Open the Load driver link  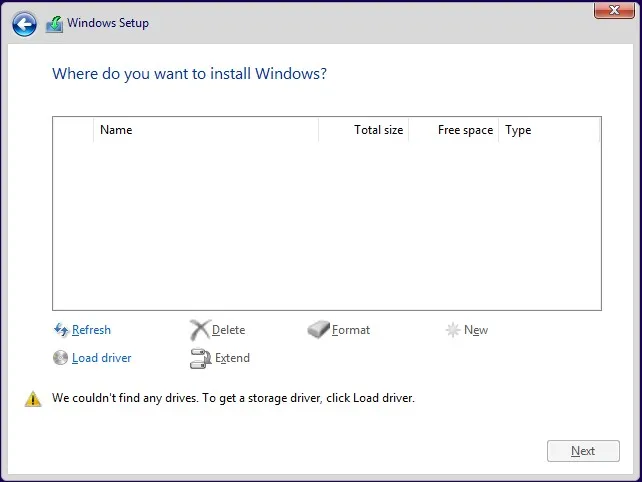102,358
